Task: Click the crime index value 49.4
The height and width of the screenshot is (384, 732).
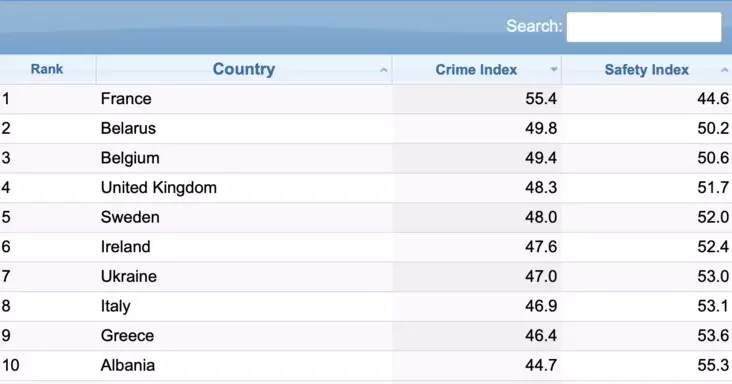Action: point(541,158)
